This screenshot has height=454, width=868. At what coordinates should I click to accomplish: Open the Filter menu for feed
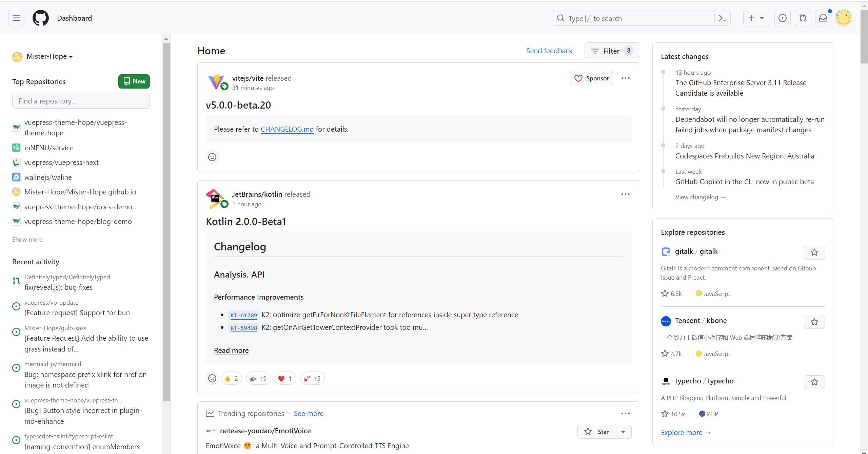612,51
